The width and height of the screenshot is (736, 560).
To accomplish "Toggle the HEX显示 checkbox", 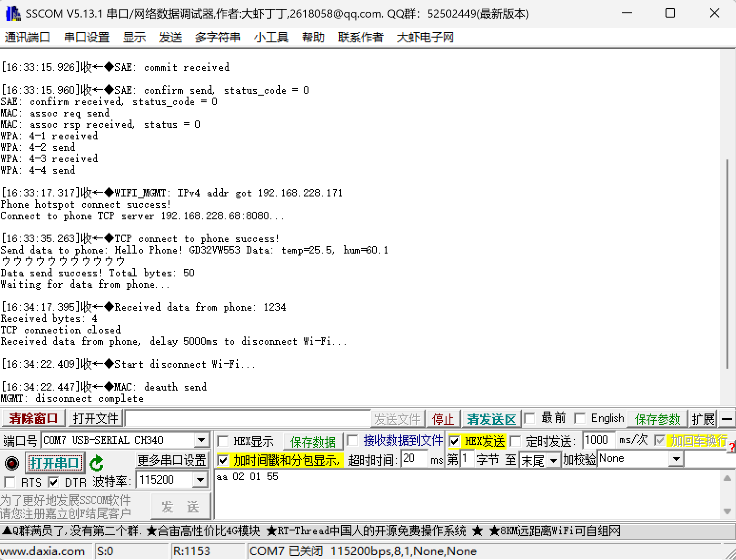I will [x=223, y=441].
